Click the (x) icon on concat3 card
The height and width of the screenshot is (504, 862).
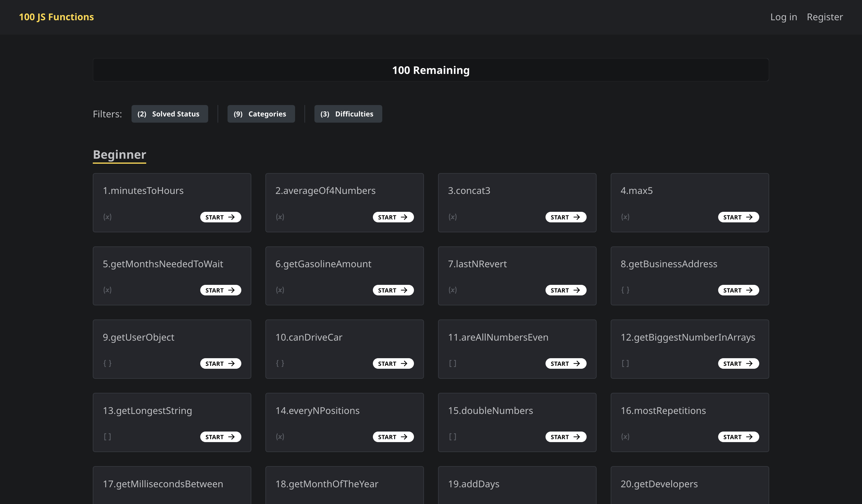click(x=452, y=217)
